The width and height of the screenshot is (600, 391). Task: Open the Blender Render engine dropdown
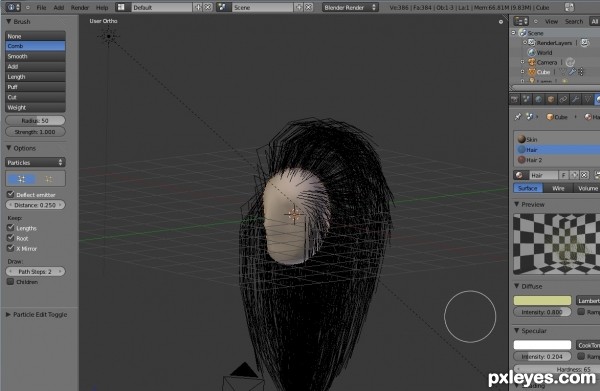350,7
